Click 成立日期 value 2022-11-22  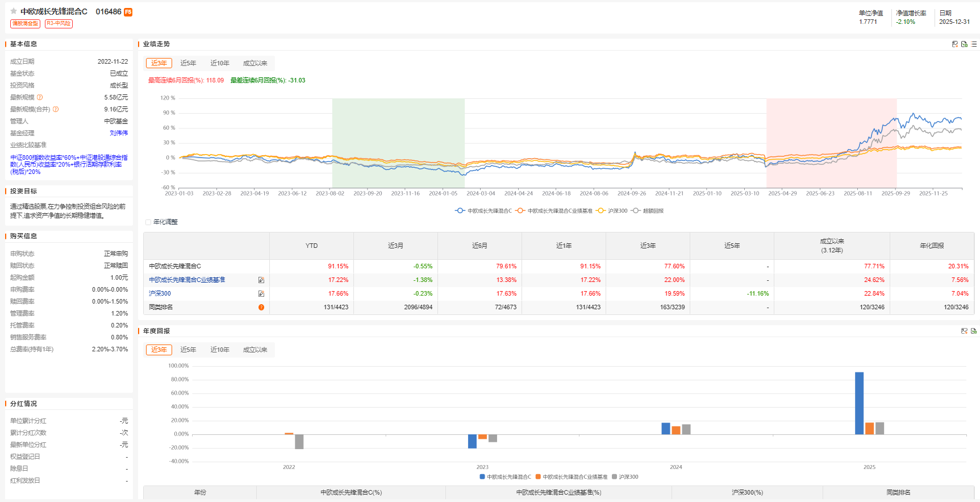[112, 61]
